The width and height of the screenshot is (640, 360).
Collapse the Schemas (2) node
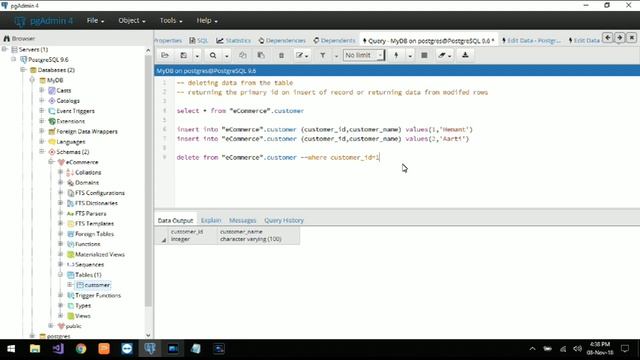(x=42, y=151)
